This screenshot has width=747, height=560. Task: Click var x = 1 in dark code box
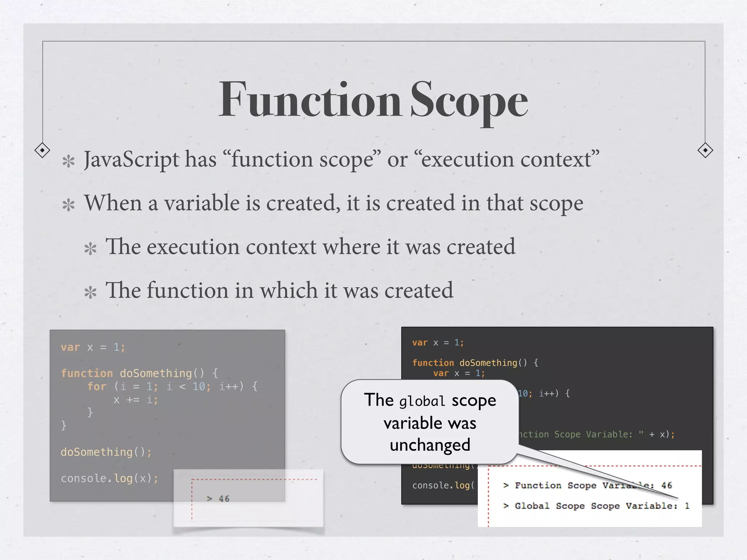point(438,343)
